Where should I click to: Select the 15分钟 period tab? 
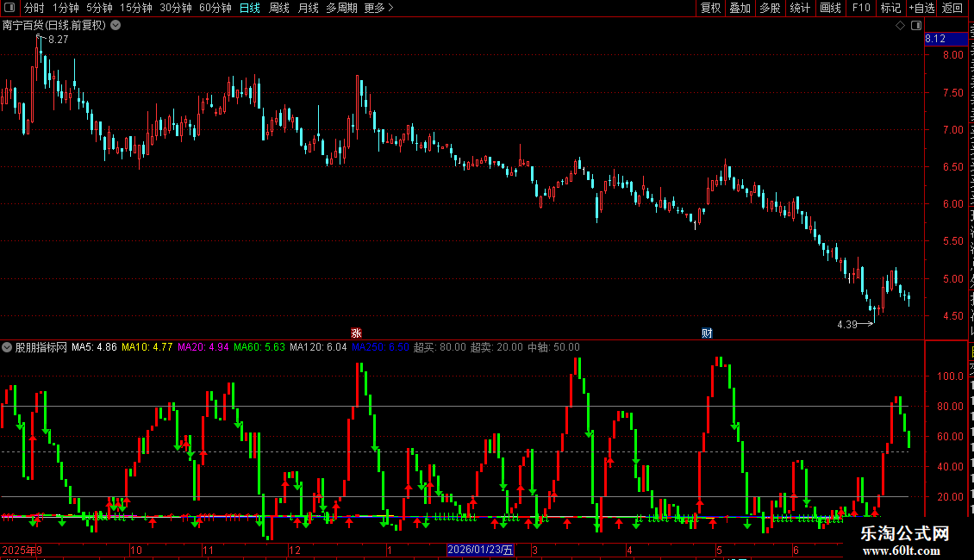(136, 8)
